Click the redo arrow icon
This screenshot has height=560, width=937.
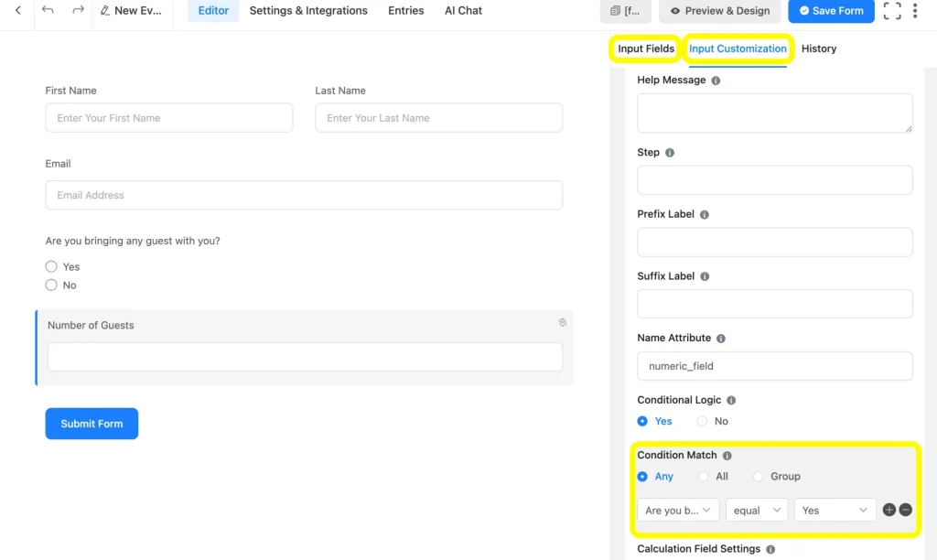tap(78, 10)
